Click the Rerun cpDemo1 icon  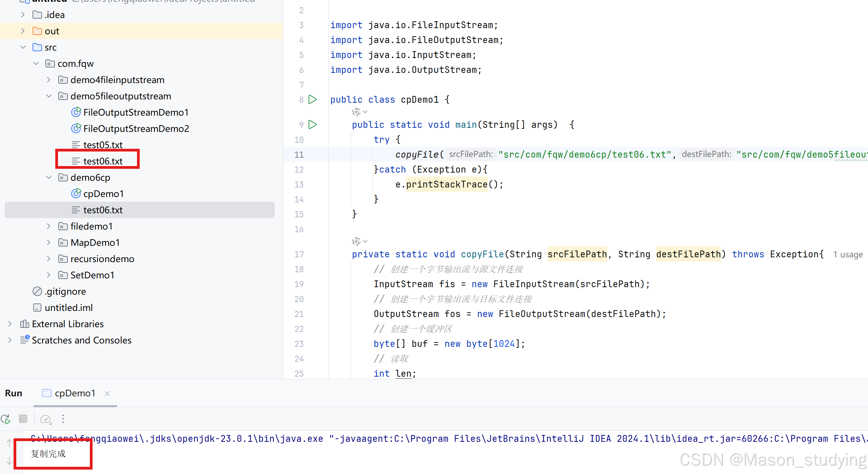point(6,419)
